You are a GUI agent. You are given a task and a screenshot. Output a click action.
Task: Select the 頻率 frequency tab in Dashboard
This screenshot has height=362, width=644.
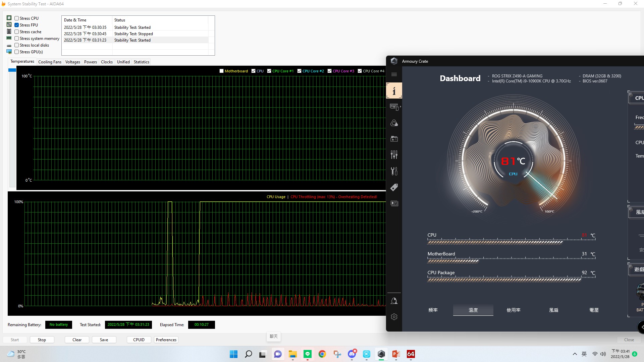[x=433, y=310]
